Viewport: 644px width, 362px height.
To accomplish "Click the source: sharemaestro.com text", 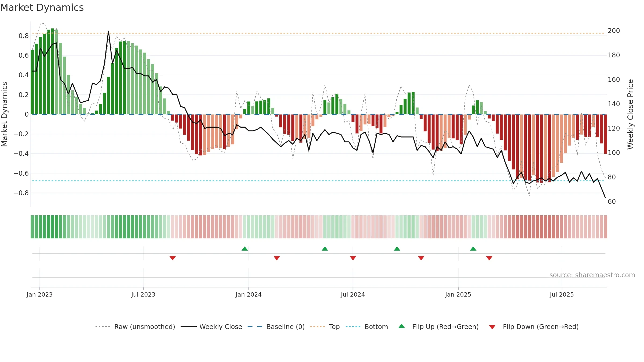I will click(592, 275).
